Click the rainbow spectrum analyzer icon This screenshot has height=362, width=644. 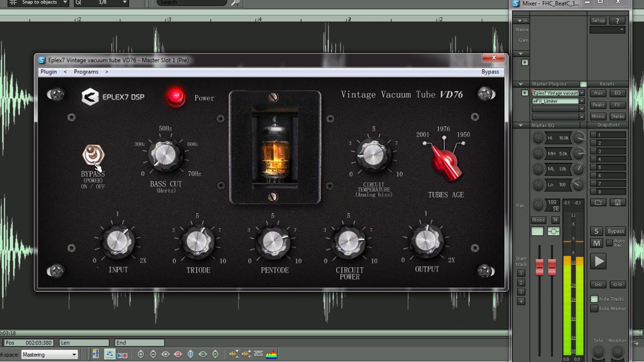(271, 354)
